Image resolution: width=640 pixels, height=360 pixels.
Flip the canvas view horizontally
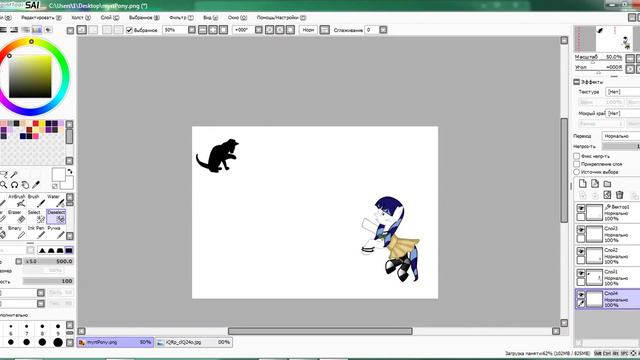pos(324,30)
